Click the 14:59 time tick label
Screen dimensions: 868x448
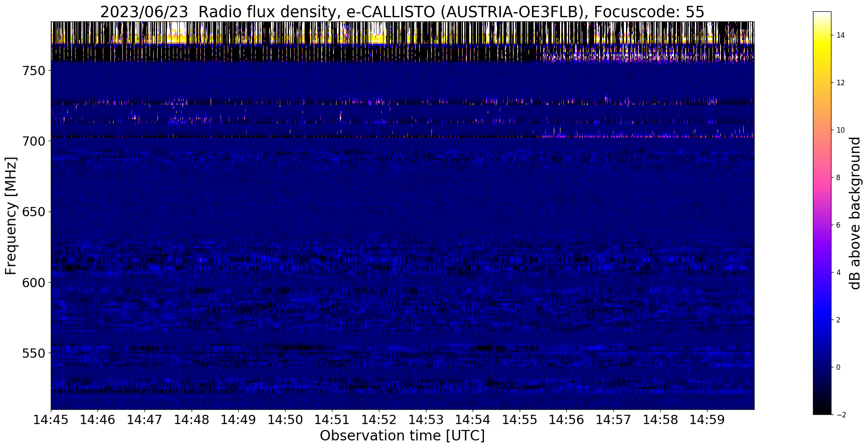pos(708,419)
